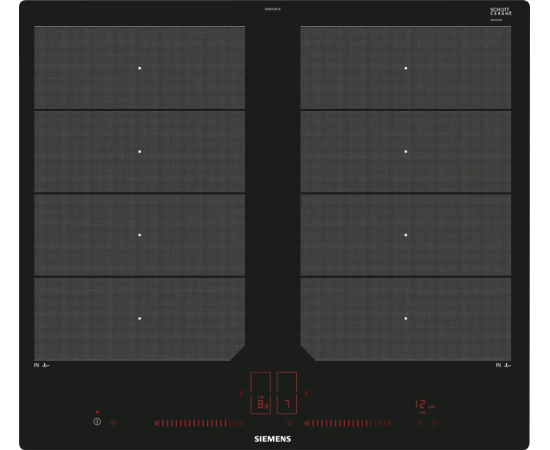Select the left zone display showing 8.5
The height and width of the screenshot is (450, 550).
coord(261,403)
